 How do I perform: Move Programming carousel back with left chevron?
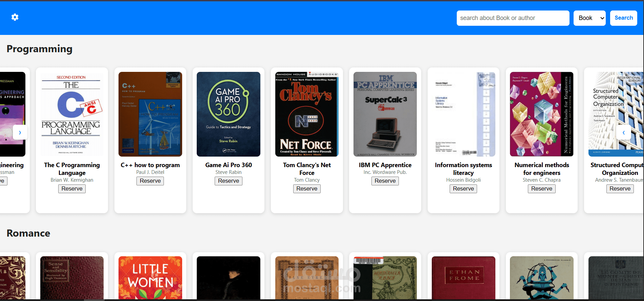coord(624,133)
